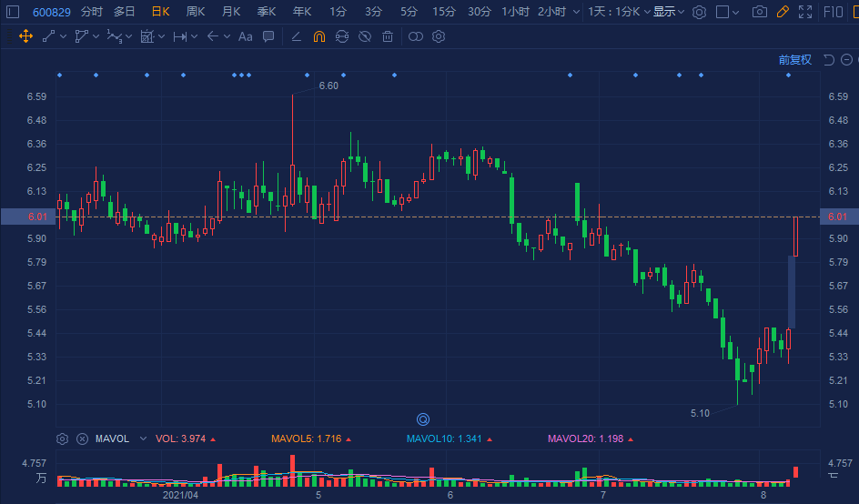Viewport: 859px width, 504px height.
Task: Zoom out chart with minus circle
Action: 847,60
